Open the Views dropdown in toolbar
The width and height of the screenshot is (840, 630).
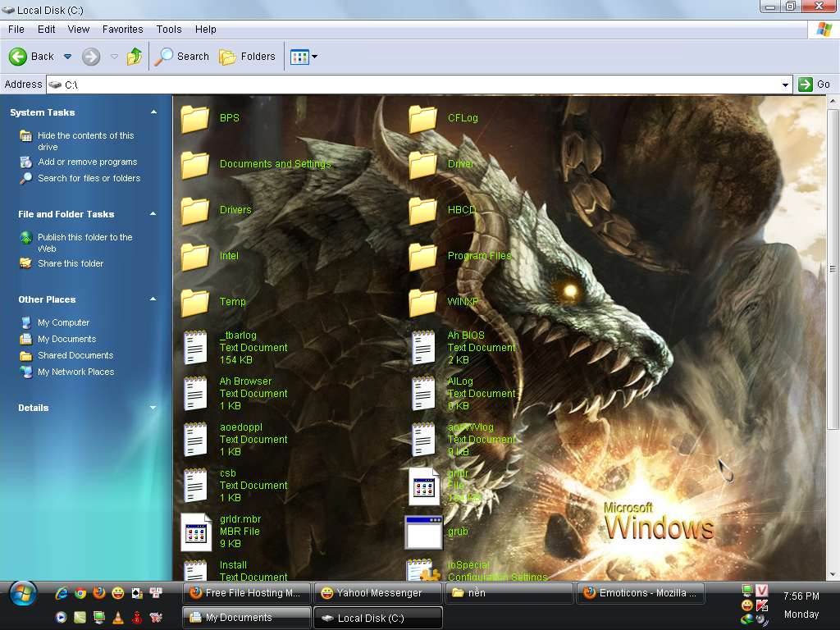[x=304, y=57]
